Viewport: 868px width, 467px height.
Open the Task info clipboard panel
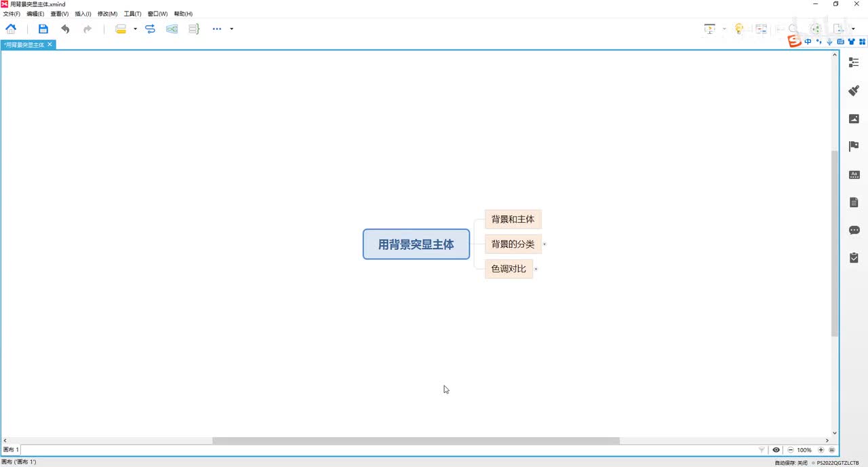854,258
